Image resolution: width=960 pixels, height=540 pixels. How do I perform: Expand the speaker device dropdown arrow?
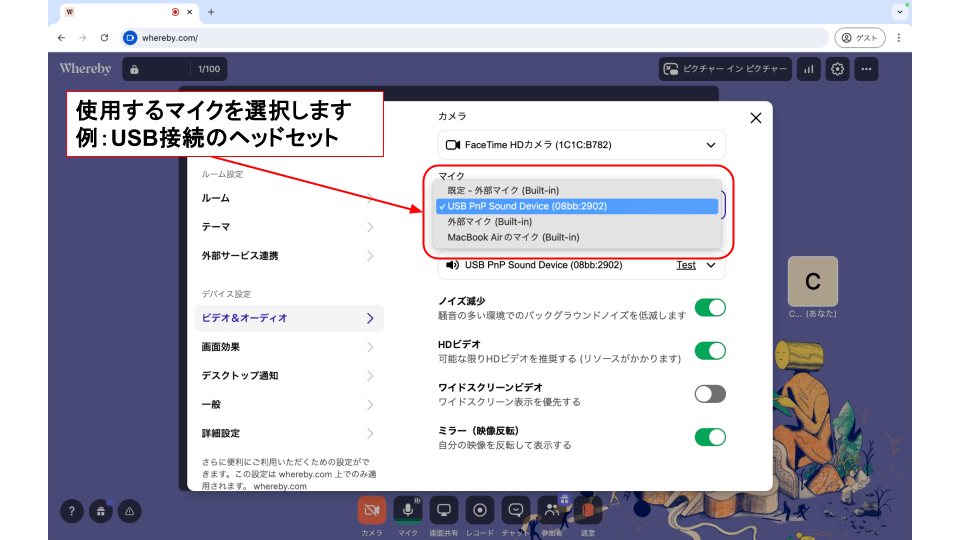pos(711,265)
